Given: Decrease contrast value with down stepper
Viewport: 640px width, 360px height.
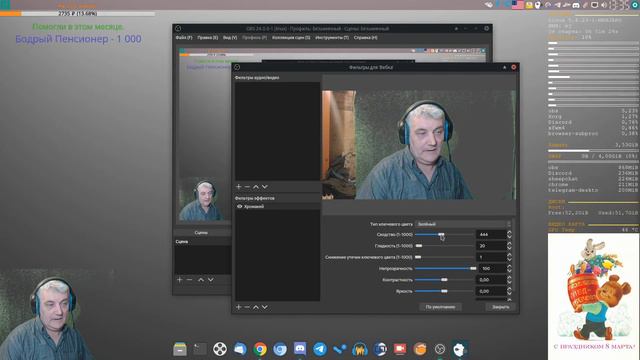Looking at the screenshot, I should click(x=509, y=282).
